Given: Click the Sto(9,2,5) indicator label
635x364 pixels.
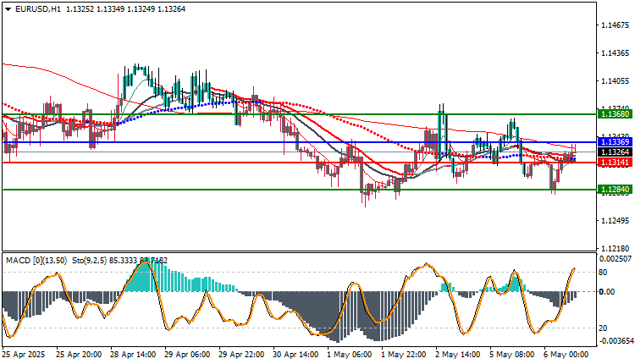Looking at the screenshot, I should [90, 261].
